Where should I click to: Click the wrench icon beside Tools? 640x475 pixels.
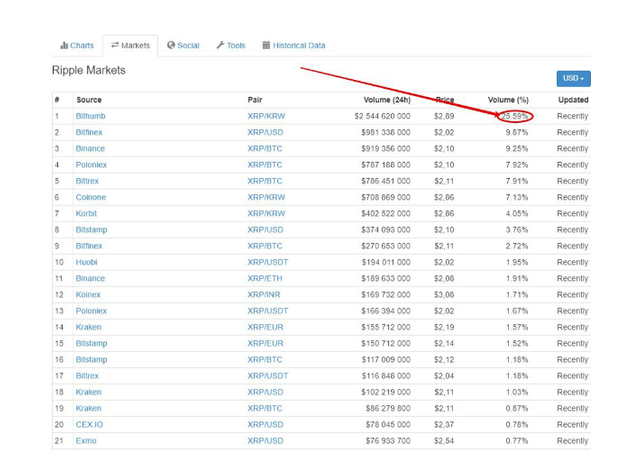click(220, 45)
